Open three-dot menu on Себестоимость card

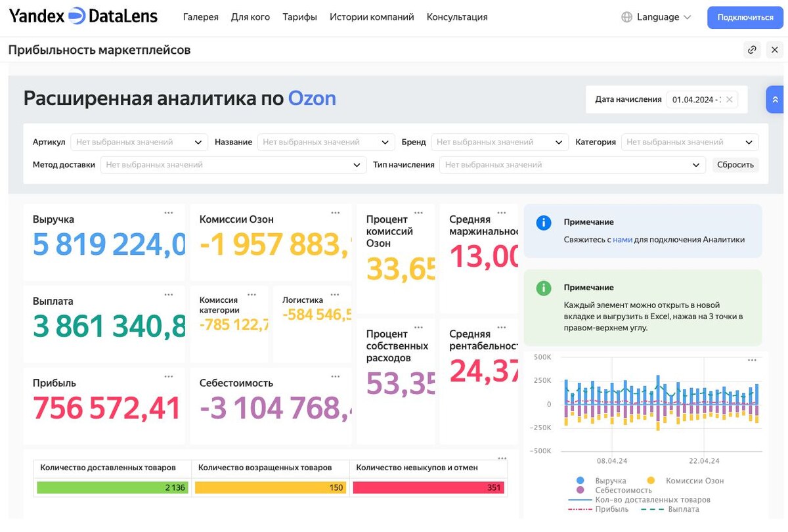[336, 376]
